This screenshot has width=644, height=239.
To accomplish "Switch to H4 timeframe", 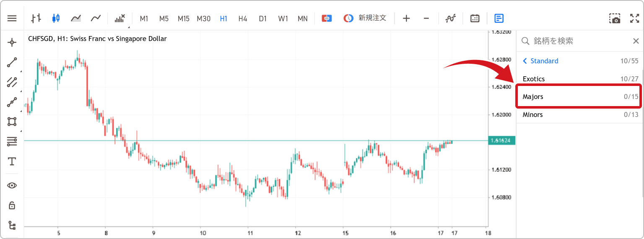I will tap(243, 18).
